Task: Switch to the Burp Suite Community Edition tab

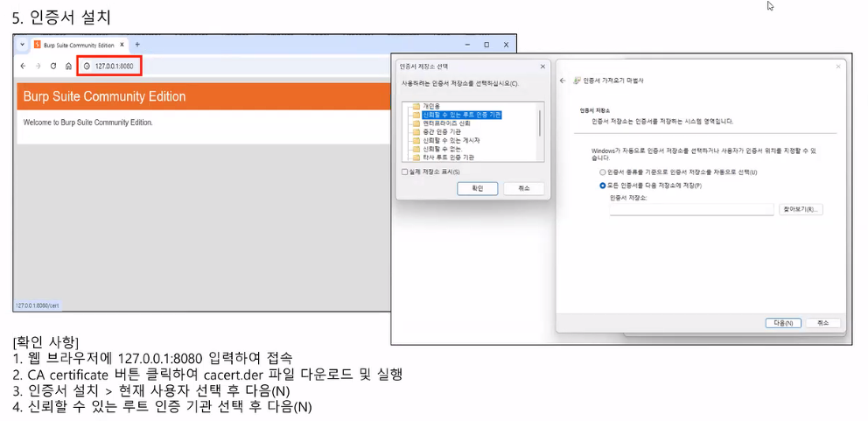Action: point(79,45)
